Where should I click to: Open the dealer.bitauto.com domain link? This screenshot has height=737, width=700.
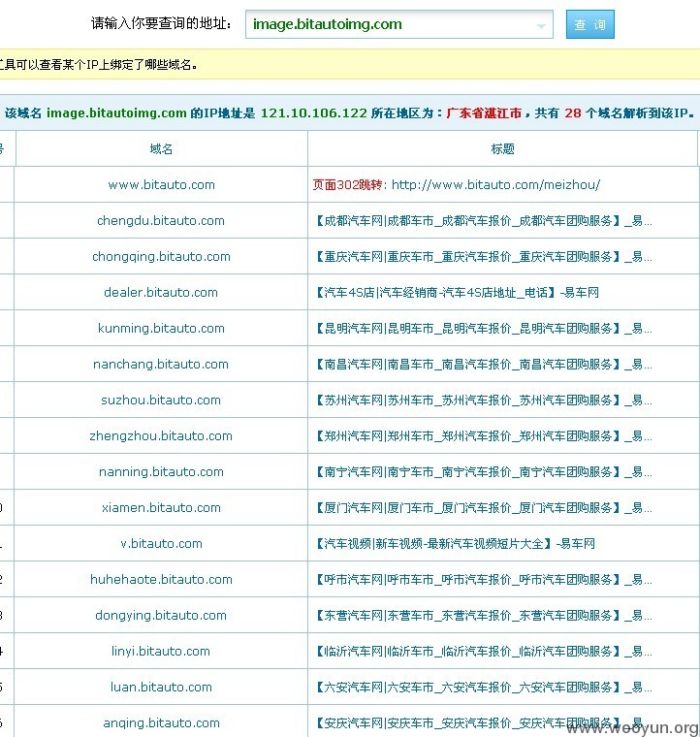pyautogui.click(x=161, y=292)
